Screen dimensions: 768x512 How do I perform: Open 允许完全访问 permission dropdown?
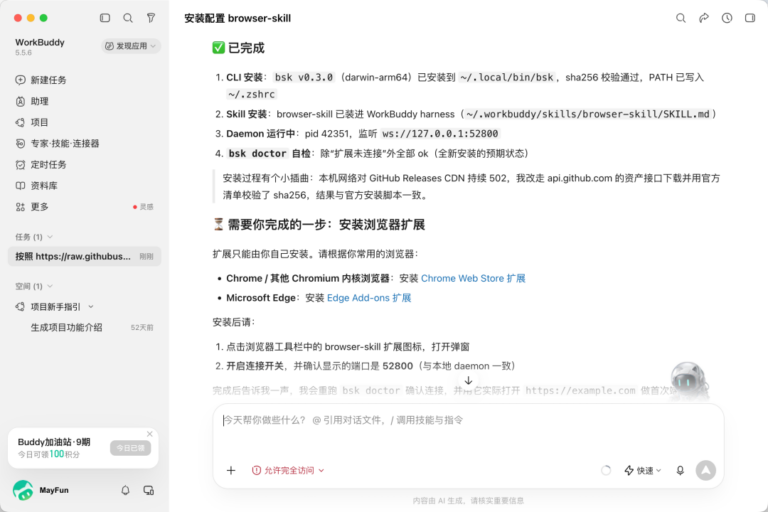pyautogui.click(x=288, y=470)
